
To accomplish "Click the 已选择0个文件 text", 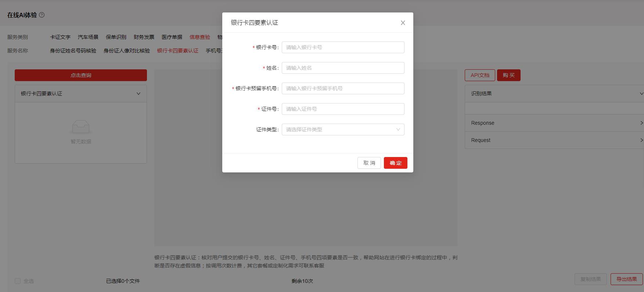I will tap(123, 281).
